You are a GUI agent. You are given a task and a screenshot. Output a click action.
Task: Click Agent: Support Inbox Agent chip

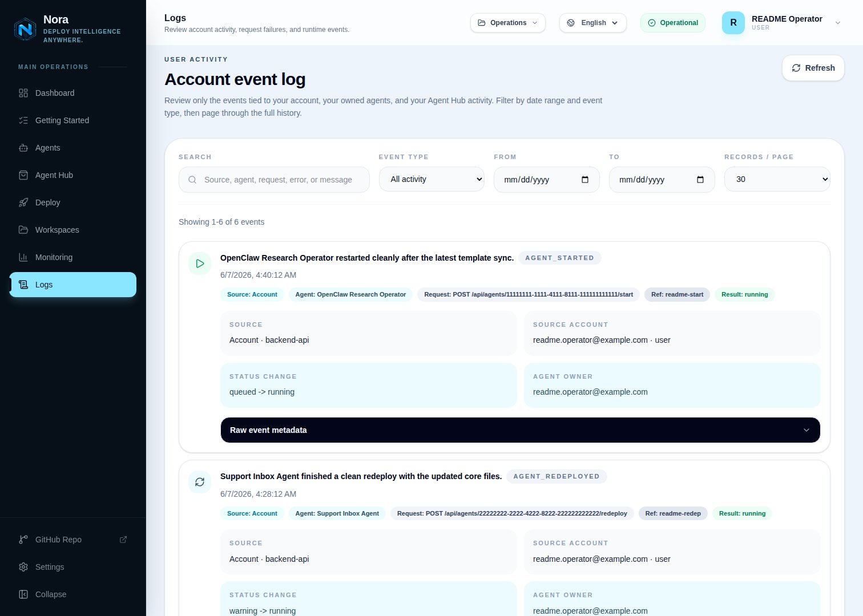click(x=337, y=513)
